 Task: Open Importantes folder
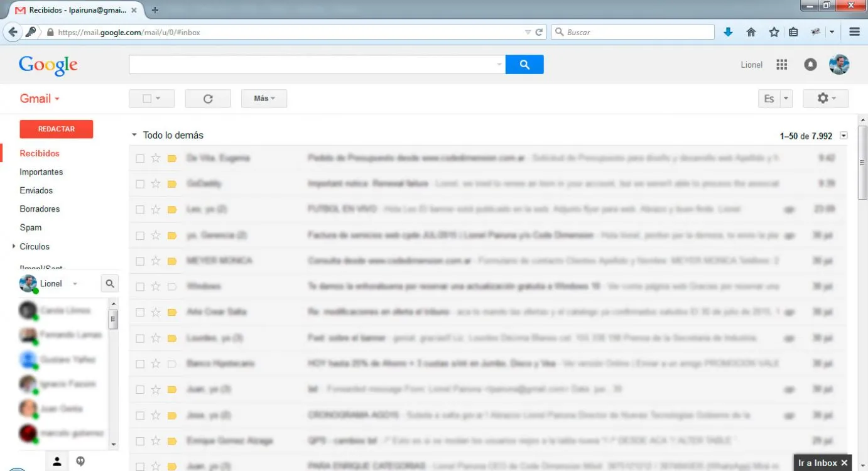coord(41,172)
